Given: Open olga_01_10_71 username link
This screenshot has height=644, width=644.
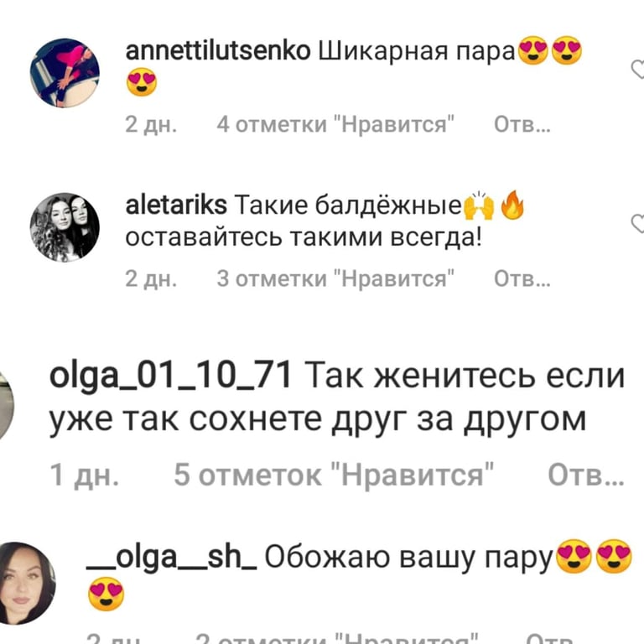Looking at the screenshot, I should [x=170, y=376].
